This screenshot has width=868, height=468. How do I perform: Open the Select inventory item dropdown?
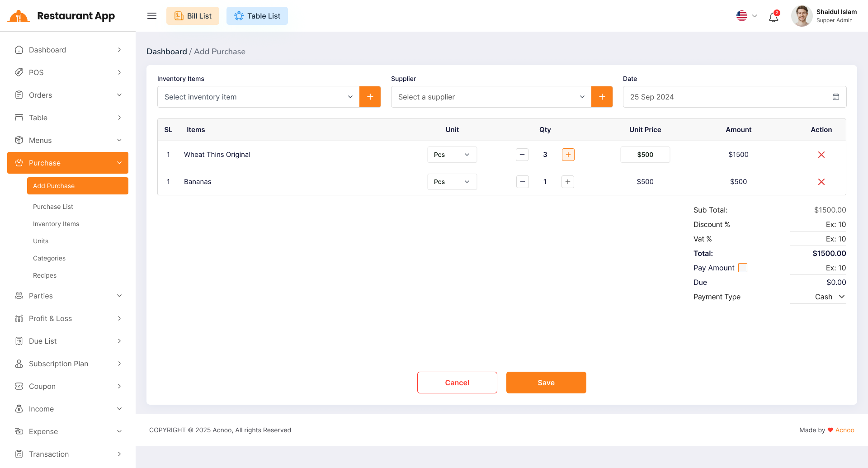tap(258, 97)
